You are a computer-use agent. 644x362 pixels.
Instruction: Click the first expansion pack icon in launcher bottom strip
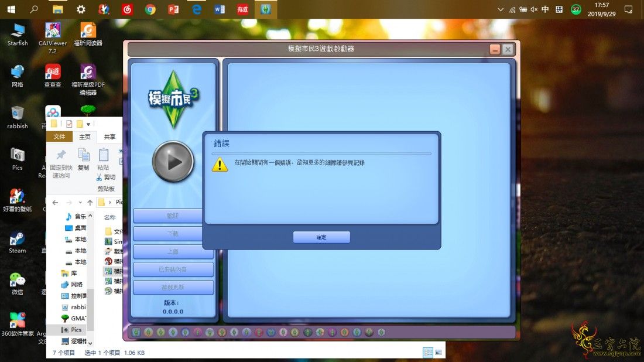pos(136,332)
